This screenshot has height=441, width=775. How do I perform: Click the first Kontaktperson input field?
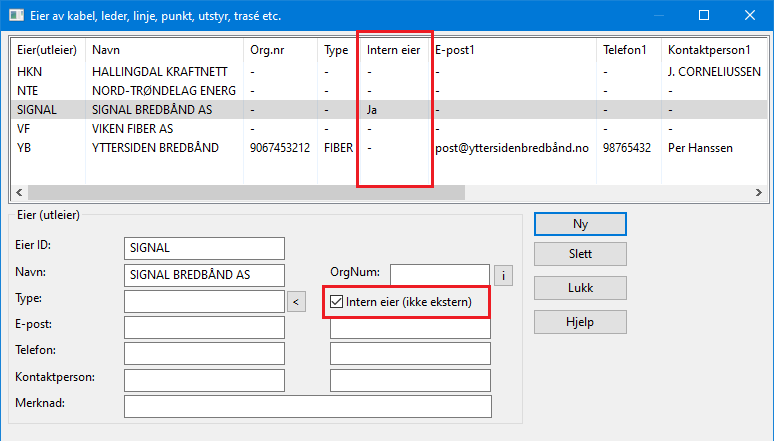(204, 380)
